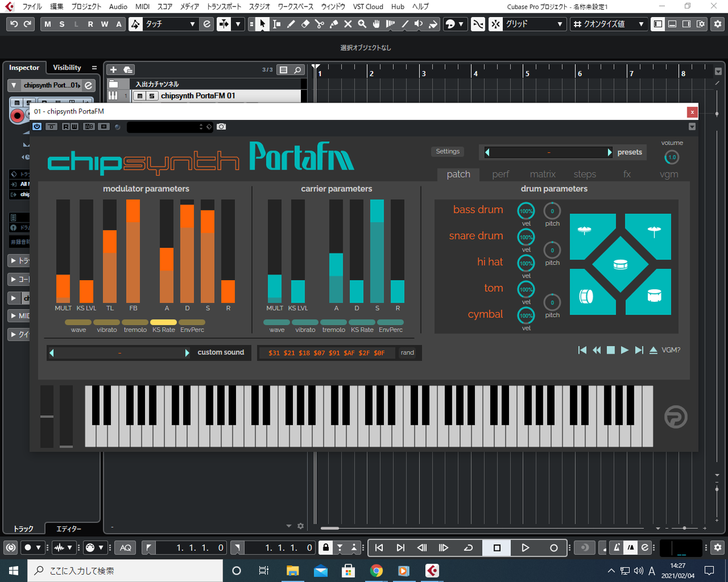Switch to the matrix tab
Viewport: 728px width, 582px height.
tap(542, 174)
